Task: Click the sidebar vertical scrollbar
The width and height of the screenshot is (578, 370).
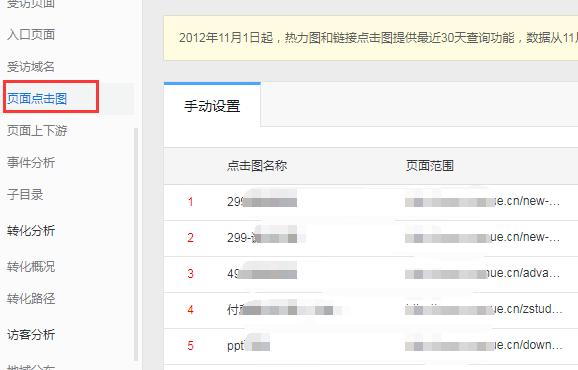Action: tap(136, 244)
